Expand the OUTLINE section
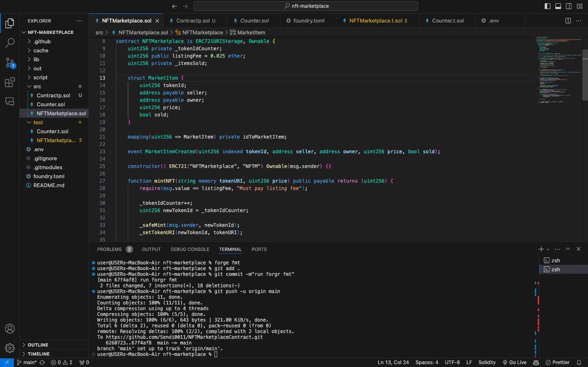 (x=37, y=345)
